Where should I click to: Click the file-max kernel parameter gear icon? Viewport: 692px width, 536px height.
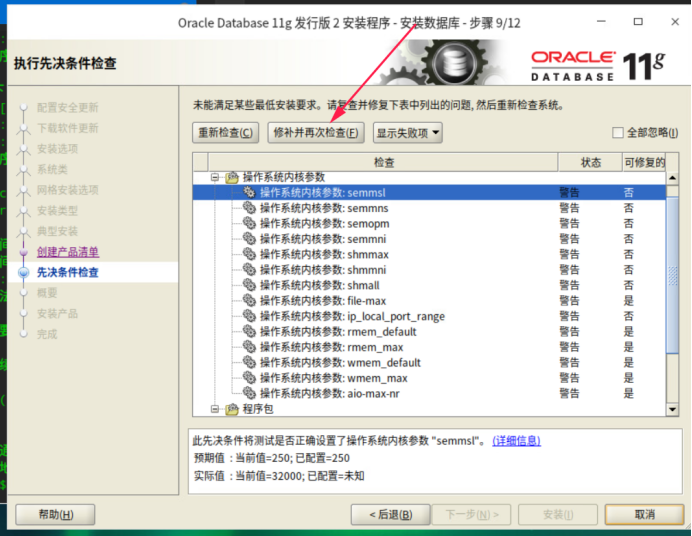pyautogui.click(x=249, y=300)
